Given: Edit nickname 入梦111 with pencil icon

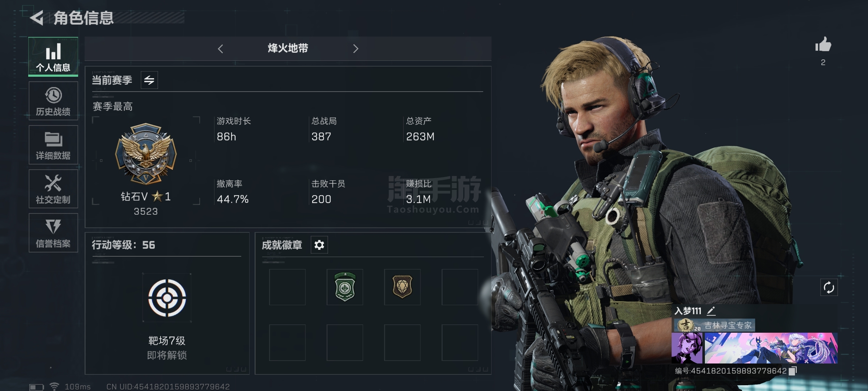Looking at the screenshot, I should (711, 311).
